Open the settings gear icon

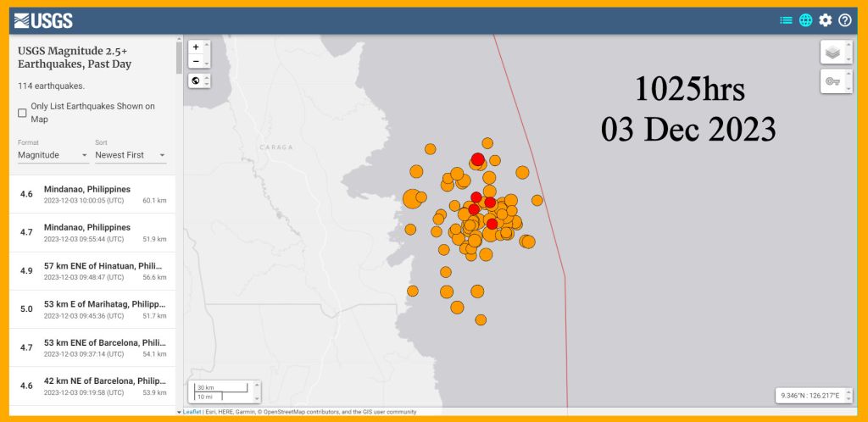(x=825, y=20)
